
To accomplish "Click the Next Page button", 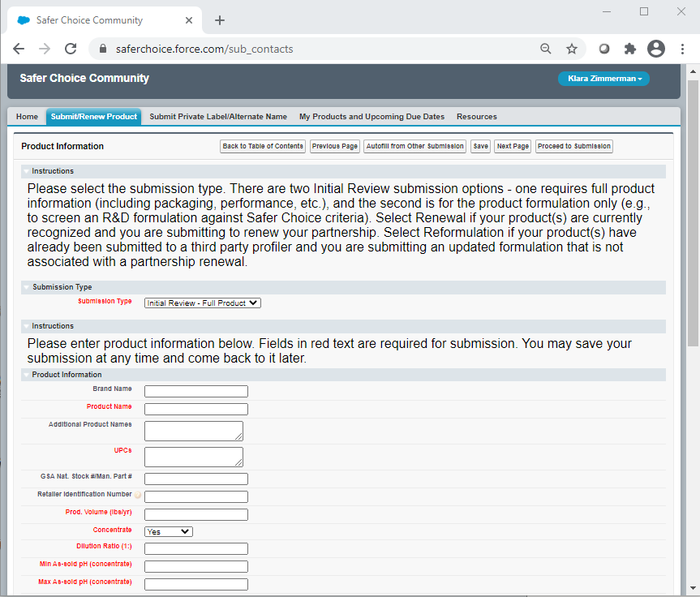I will click(x=513, y=147).
